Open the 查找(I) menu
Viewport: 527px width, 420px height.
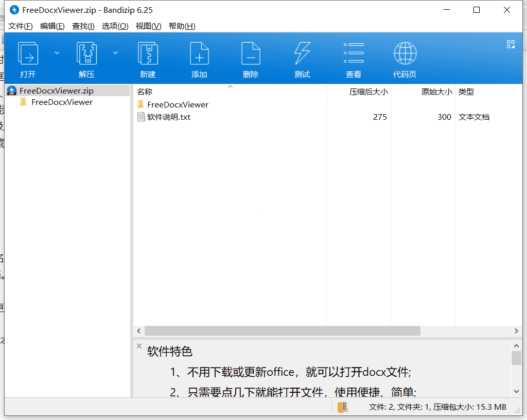pos(83,26)
